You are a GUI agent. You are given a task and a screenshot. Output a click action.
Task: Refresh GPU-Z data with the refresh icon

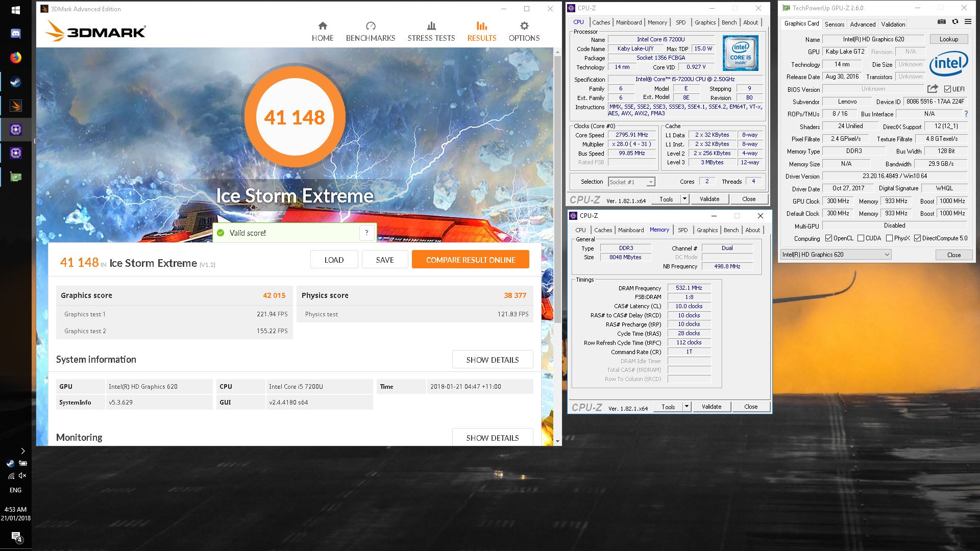(955, 22)
